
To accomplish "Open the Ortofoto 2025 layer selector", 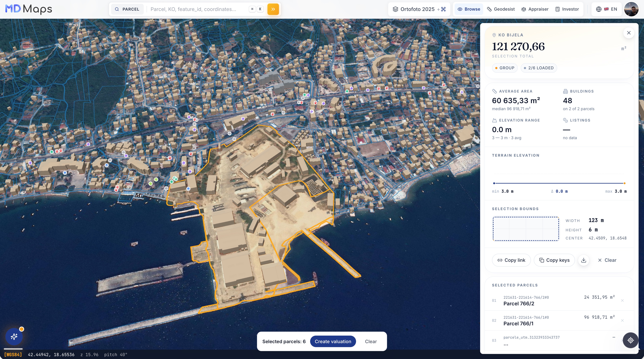I will (x=419, y=9).
